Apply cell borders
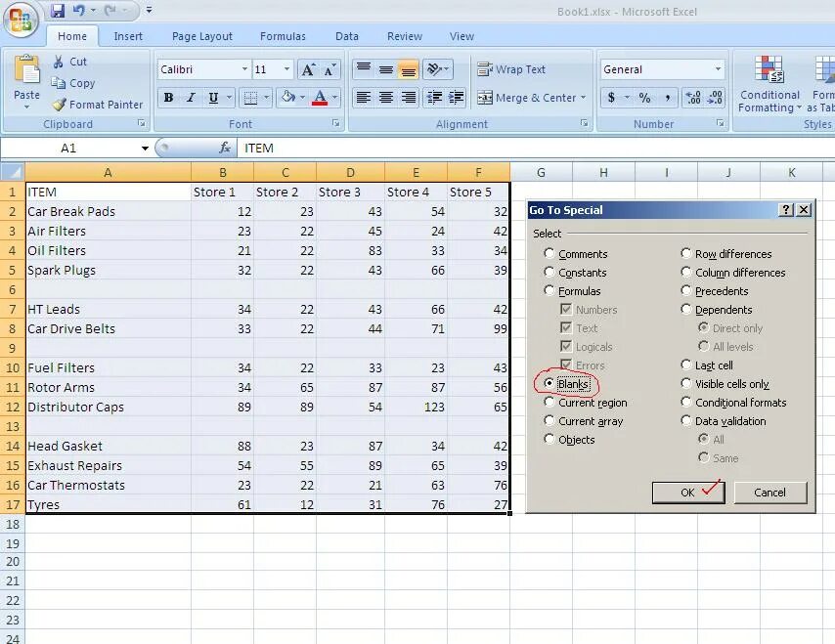835x644 pixels. pos(250,98)
